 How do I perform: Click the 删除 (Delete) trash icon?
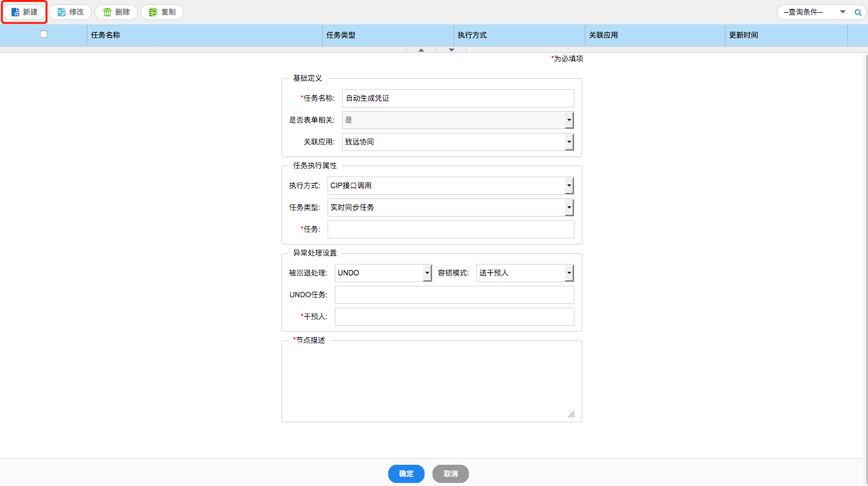pos(107,12)
